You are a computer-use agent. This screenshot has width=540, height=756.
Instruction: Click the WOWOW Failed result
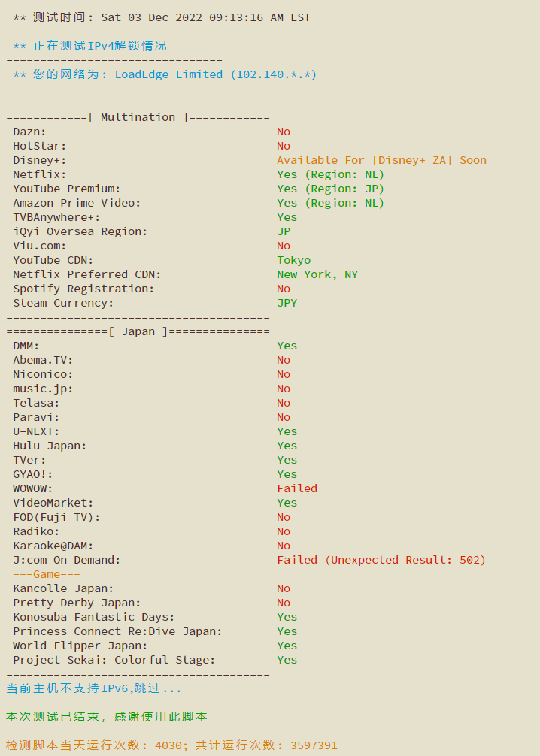tap(297, 488)
